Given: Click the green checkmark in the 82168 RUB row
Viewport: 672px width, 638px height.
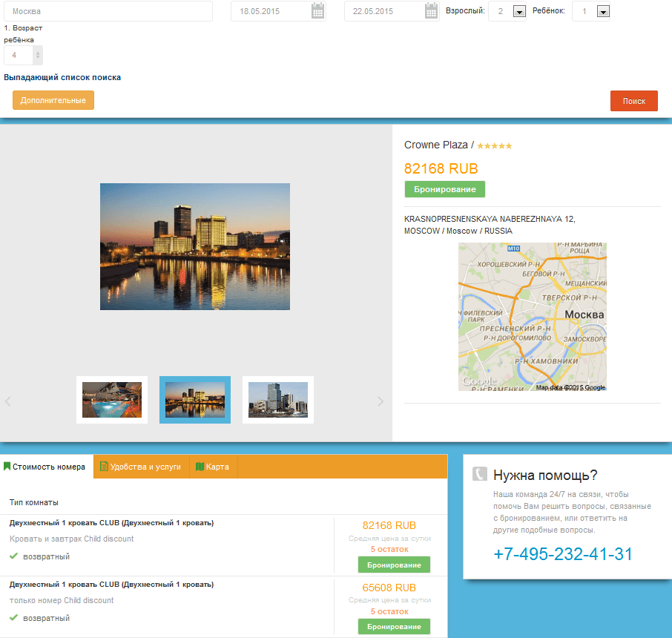Looking at the screenshot, I should click(13, 556).
